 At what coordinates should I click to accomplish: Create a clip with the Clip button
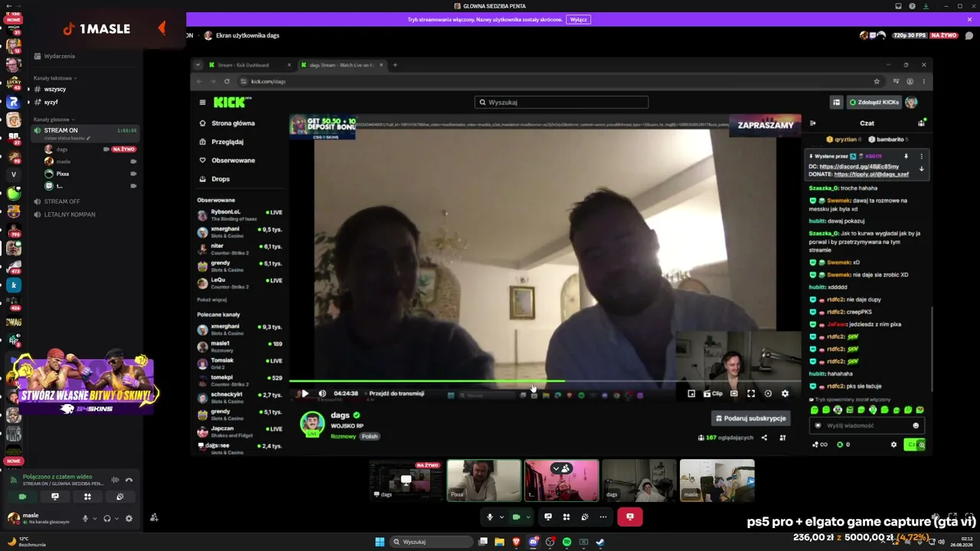click(713, 393)
